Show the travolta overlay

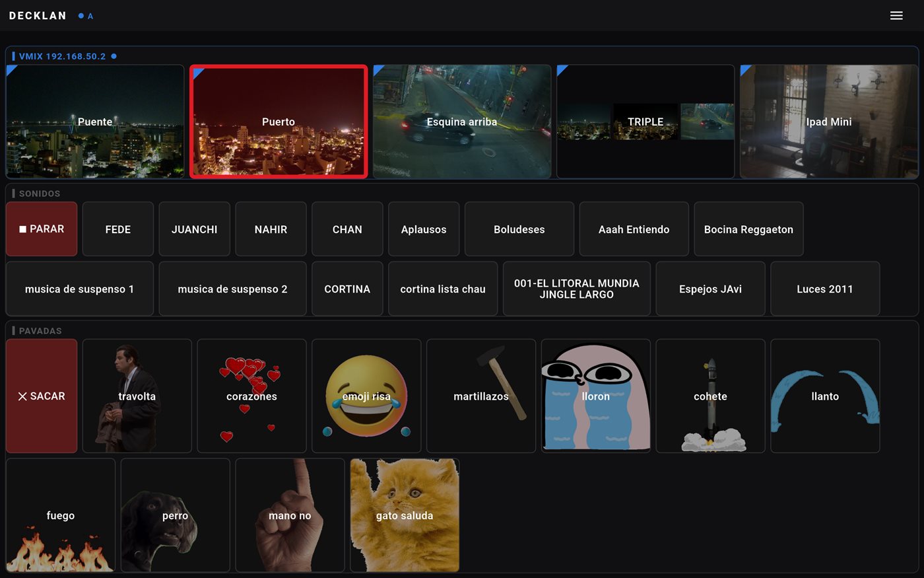[137, 396]
